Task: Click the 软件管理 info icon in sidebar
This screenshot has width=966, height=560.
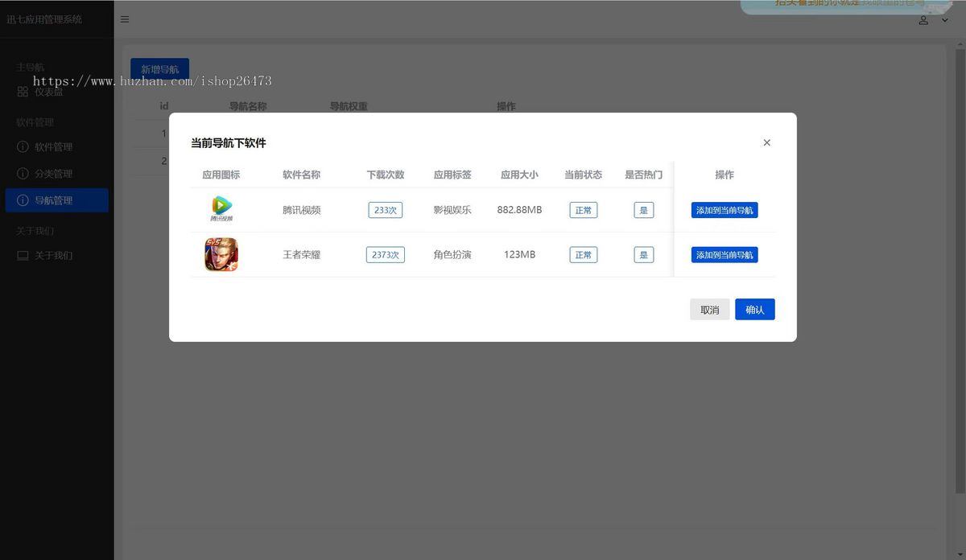Action: pyautogui.click(x=23, y=146)
